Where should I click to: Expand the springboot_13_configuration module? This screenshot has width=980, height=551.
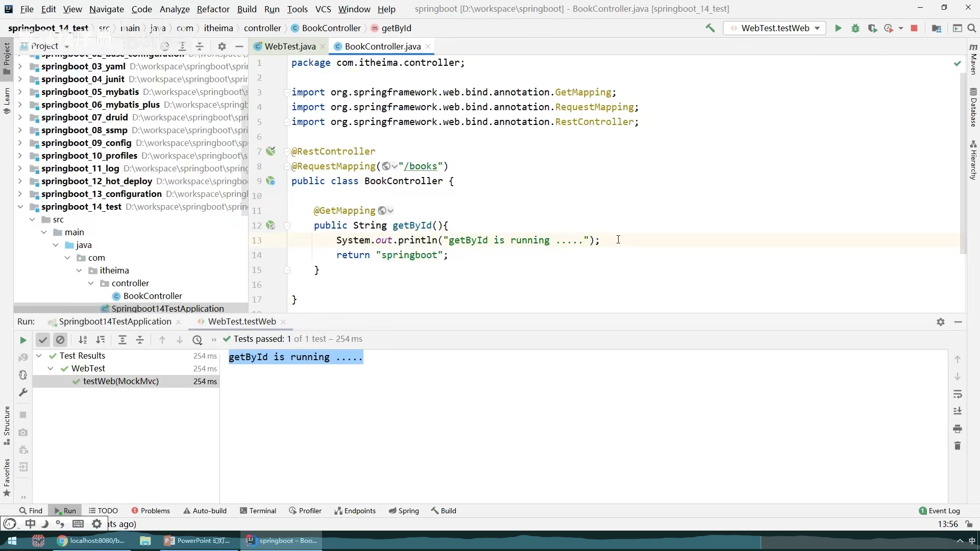(20, 194)
